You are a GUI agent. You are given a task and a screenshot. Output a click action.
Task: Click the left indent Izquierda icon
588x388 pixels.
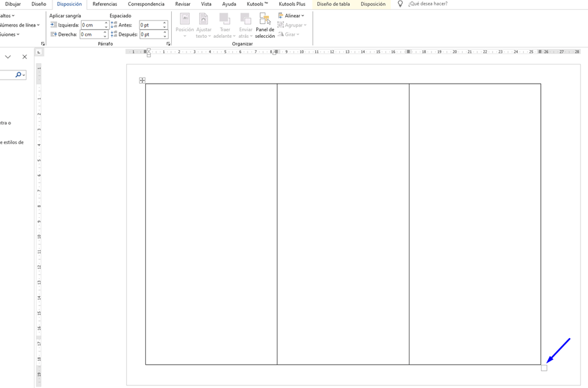tap(54, 25)
